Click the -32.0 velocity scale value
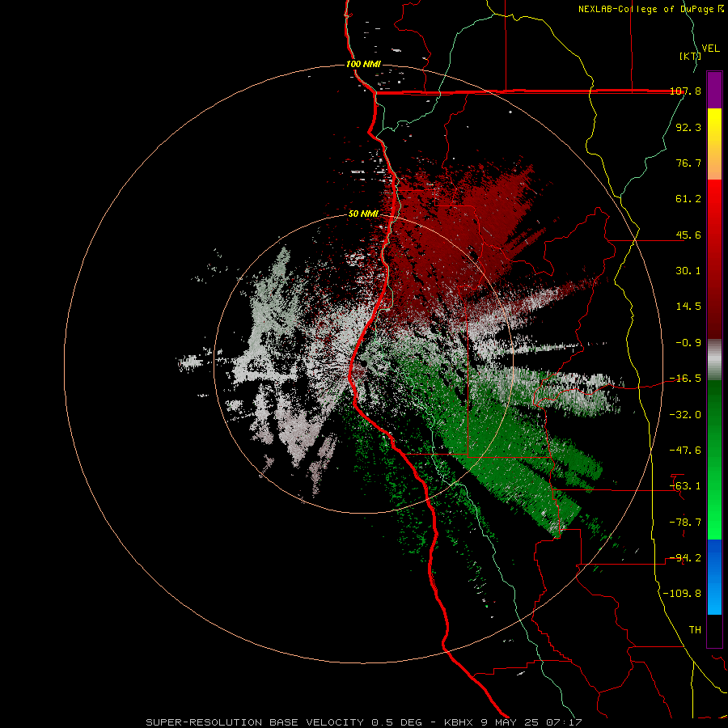This screenshot has width=728, height=728. point(685,415)
